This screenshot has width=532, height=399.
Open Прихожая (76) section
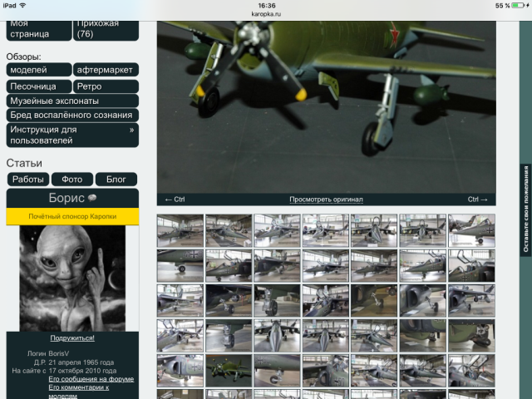click(106, 29)
